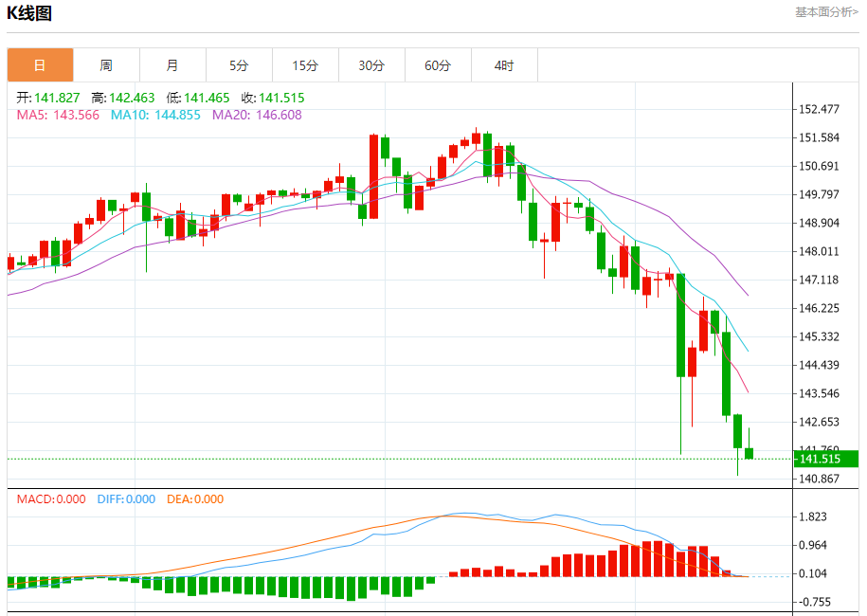Click the 144.439 price axis label
This screenshot has width=867, height=616.
[819, 365]
